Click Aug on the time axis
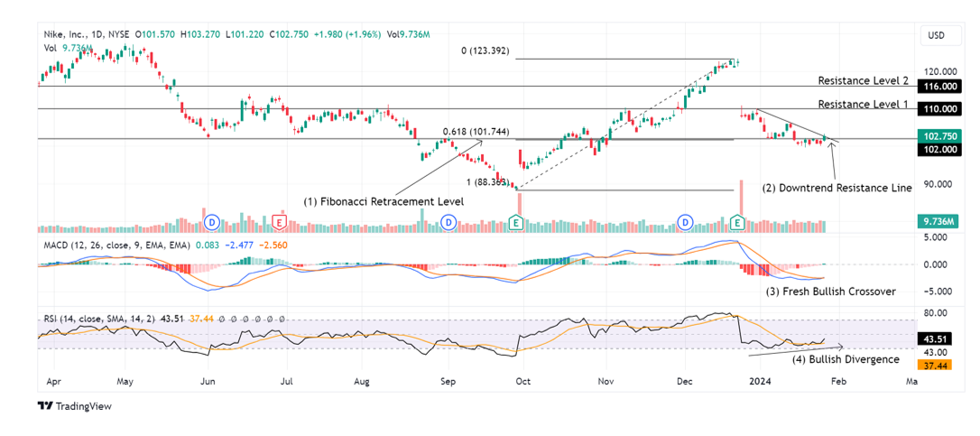Viewport: 980px width, 436px height. coord(363,380)
